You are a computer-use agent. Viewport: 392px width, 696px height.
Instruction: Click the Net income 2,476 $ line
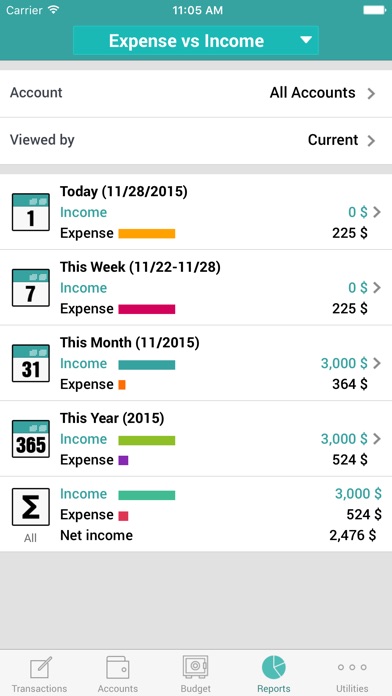click(x=218, y=535)
